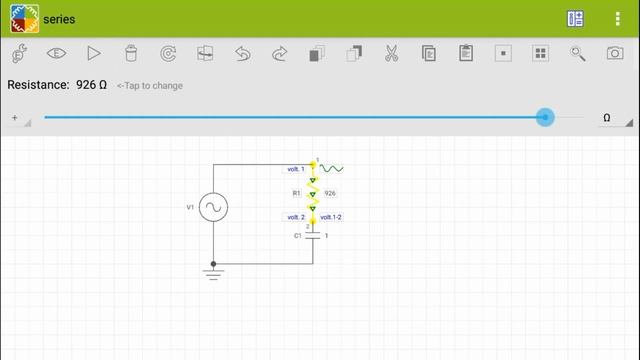The image size is (640, 360).
Task: Cut selection with the scissors icon
Action: [391, 53]
